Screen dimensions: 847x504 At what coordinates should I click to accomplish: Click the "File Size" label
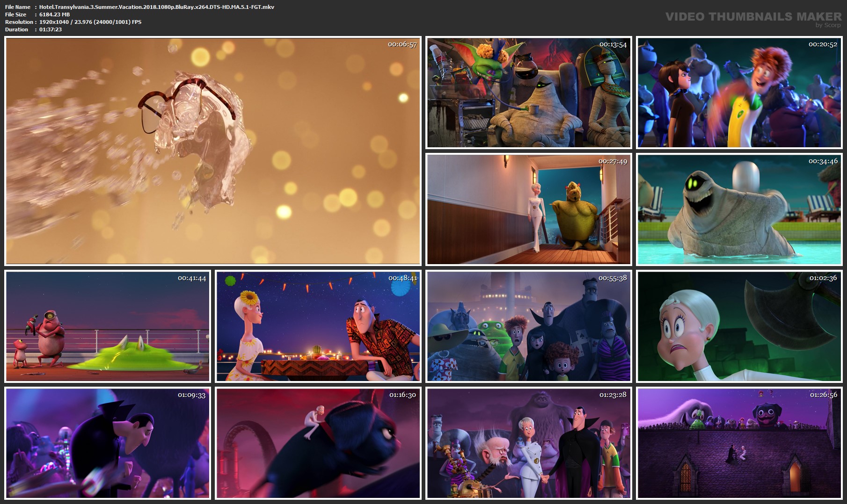[x=15, y=14]
